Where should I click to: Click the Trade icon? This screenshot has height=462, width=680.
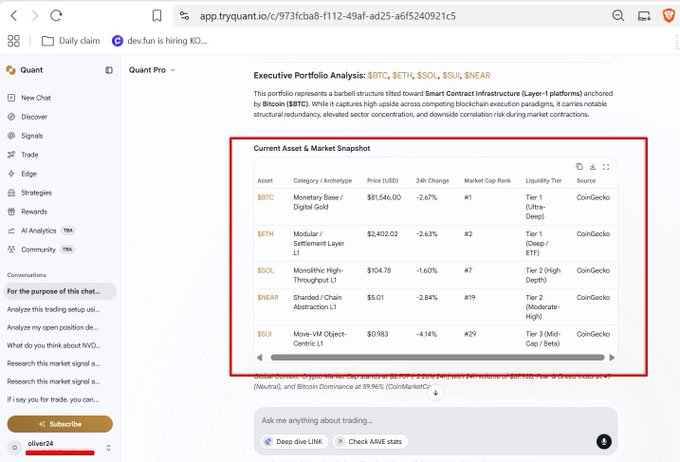tap(12, 154)
